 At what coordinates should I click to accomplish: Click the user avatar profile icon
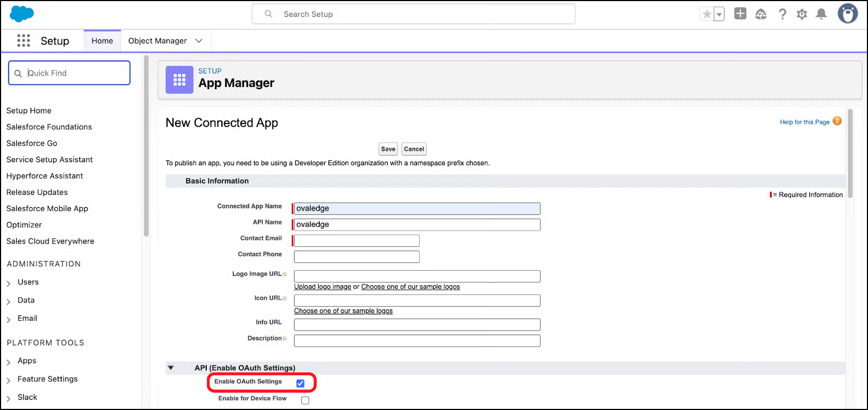847,14
